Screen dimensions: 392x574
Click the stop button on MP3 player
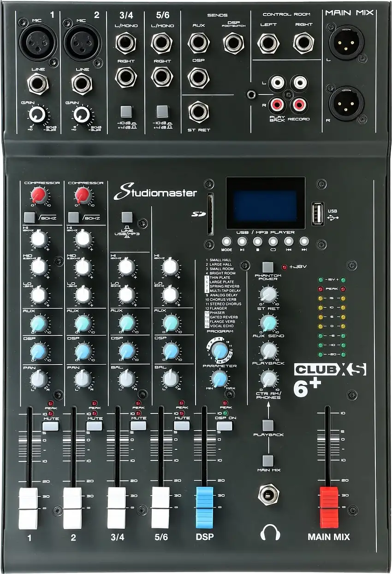(258, 241)
